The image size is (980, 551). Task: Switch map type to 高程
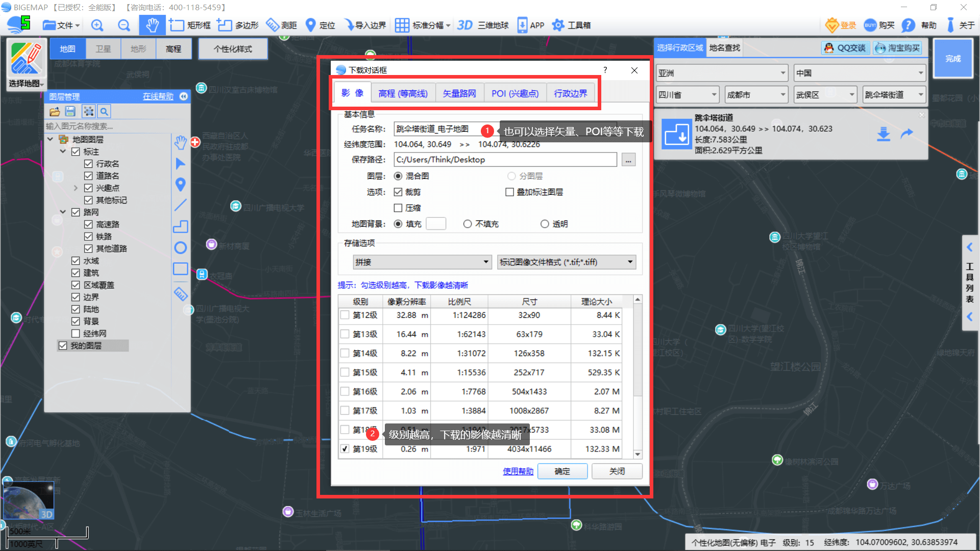pos(174,49)
